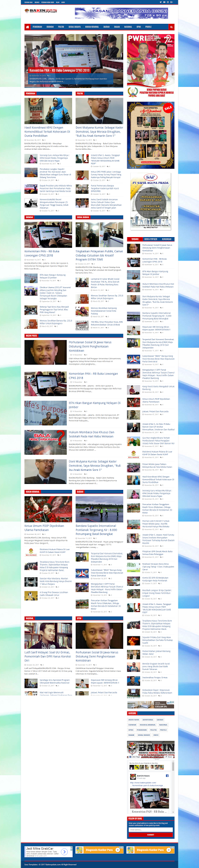The width and height of the screenshot is (199, 868).
Task: Open headline Kementrian PAN-RB Buka Lowongan CPNS 2018
Action: point(58,71)
